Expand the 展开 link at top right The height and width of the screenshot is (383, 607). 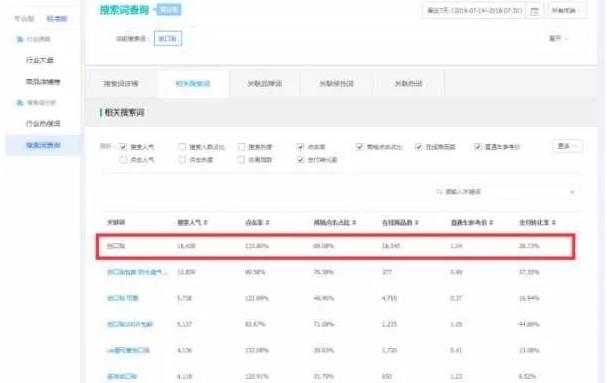pos(558,38)
